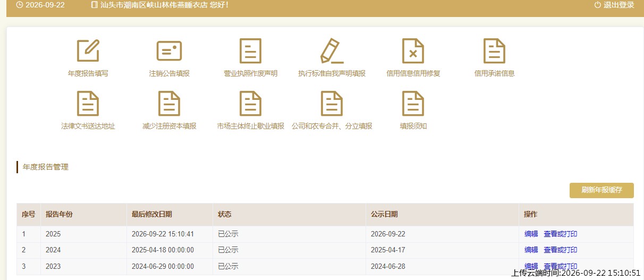The width and height of the screenshot is (644, 280).
Task: Open the 市场主体终止歇业填报 document icon
Action: pos(251,104)
